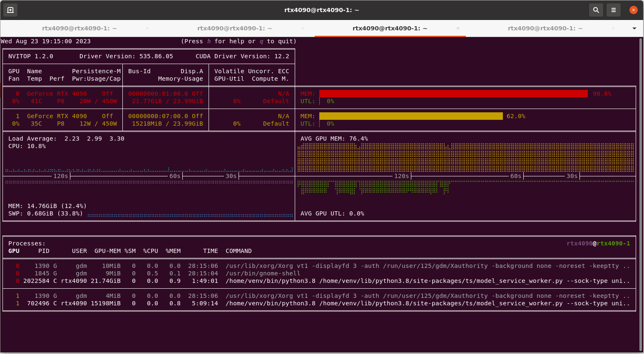Click the GPU 1 yellow memory bar at 62.0%
The image size is (644, 354).
[410, 116]
